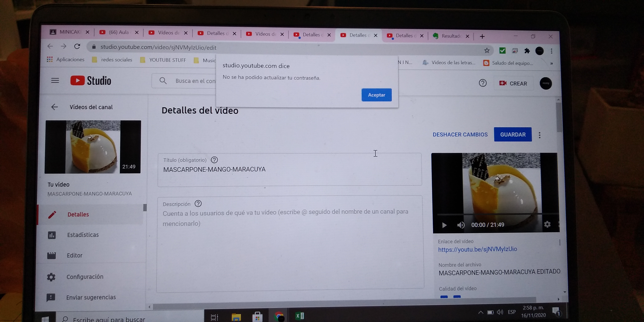Open a new browser tab

click(482, 37)
